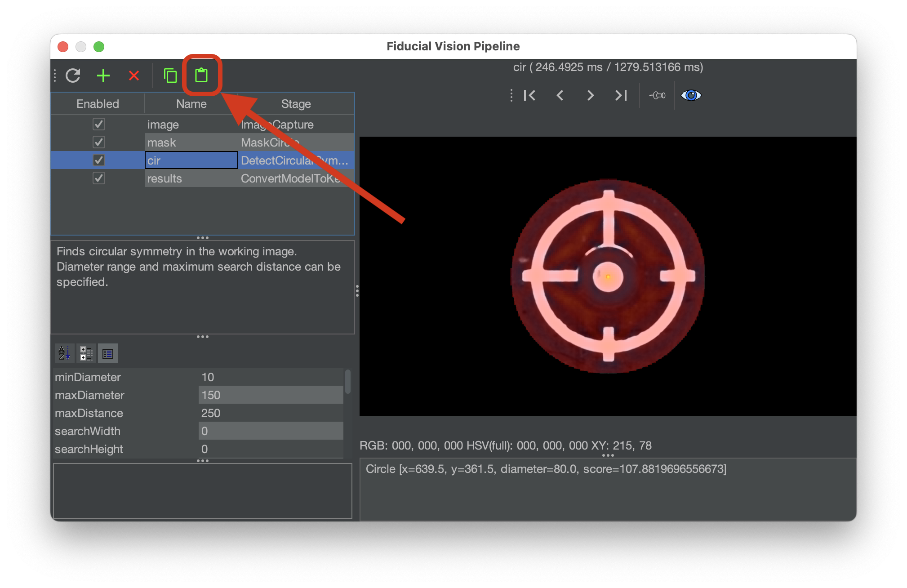907x588 pixels.
Task: Click the refresh pipeline icon
Action: [x=73, y=76]
